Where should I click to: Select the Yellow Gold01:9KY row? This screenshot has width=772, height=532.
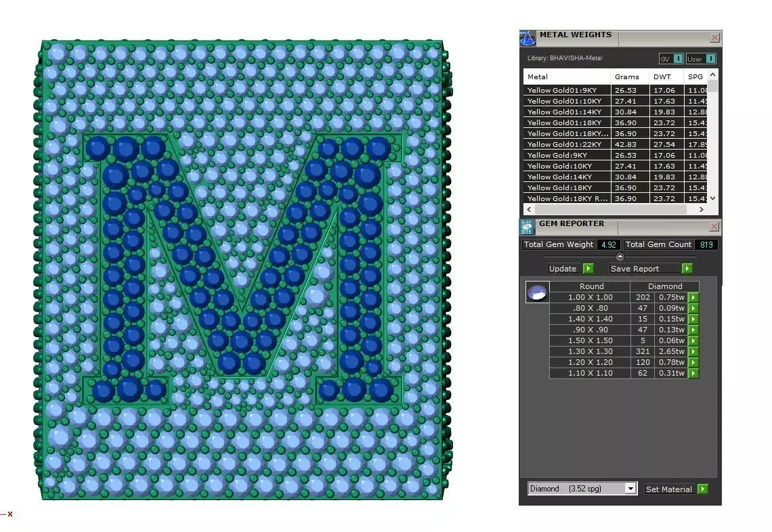(x=615, y=90)
